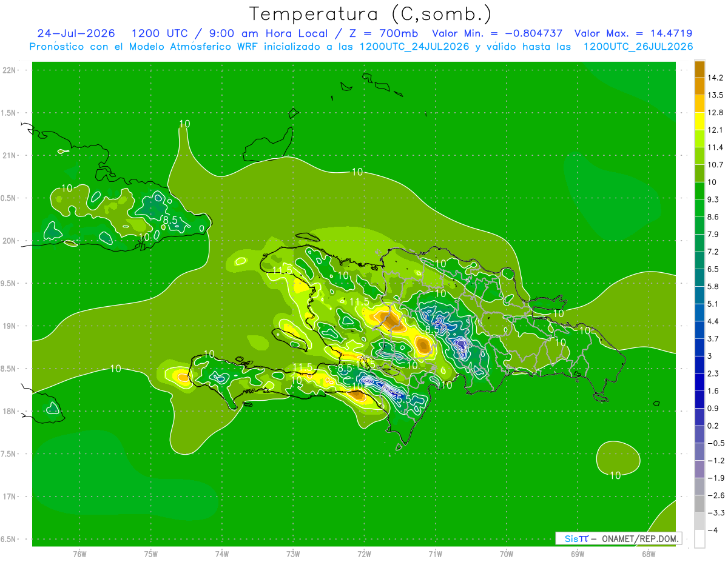This screenshot has height=562, width=728.
Task: Click the longitude axis label '73W'
Action: click(x=293, y=554)
